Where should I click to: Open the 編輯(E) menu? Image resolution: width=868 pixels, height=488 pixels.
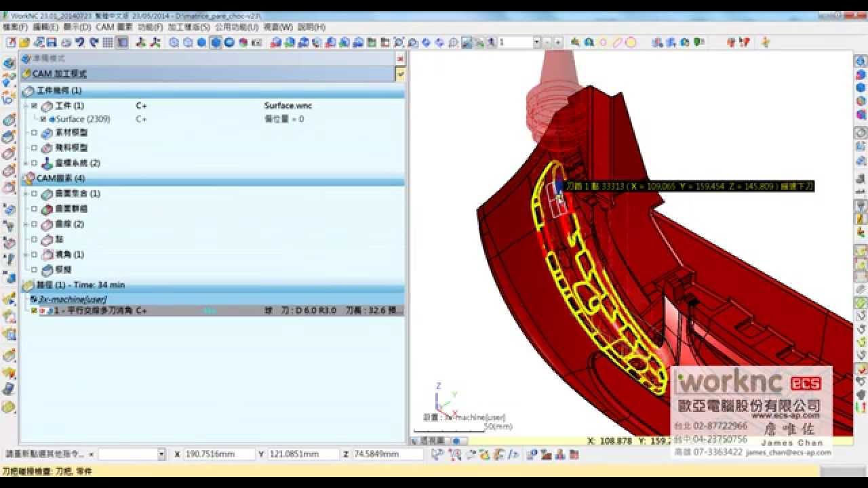point(45,27)
